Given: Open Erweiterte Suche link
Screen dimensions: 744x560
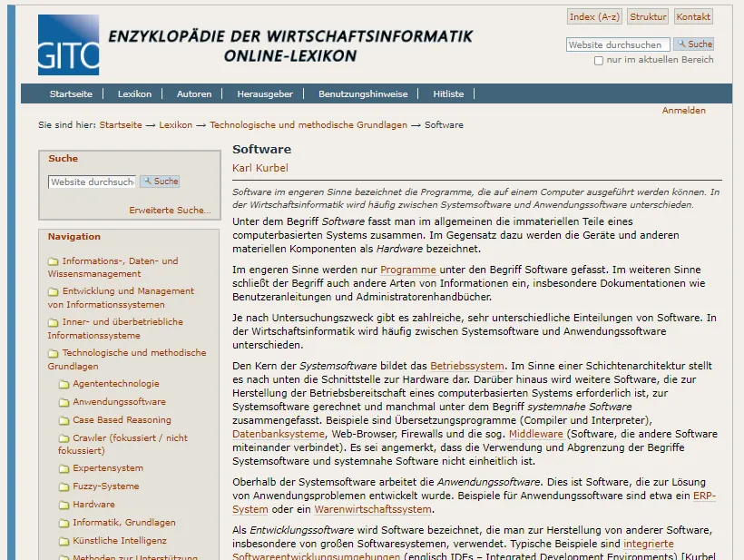Looking at the screenshot, I should [170, 211].
